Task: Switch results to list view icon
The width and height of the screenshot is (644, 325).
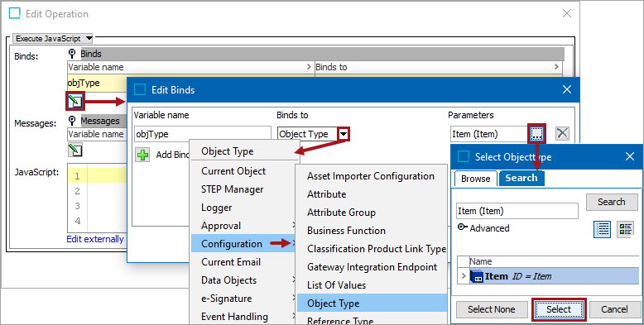Action: click(603, 229)
